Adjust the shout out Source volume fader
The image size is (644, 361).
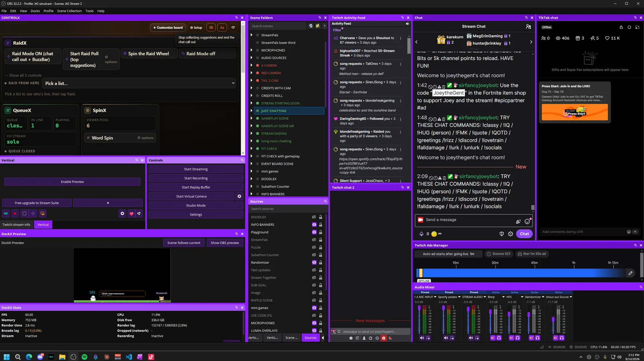[553, 319]
